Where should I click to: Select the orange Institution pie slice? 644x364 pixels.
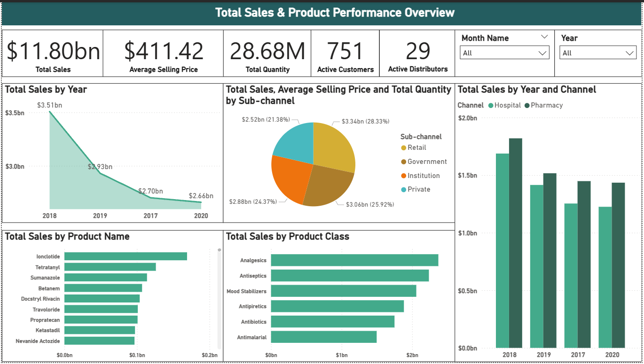tap(291, 181)
